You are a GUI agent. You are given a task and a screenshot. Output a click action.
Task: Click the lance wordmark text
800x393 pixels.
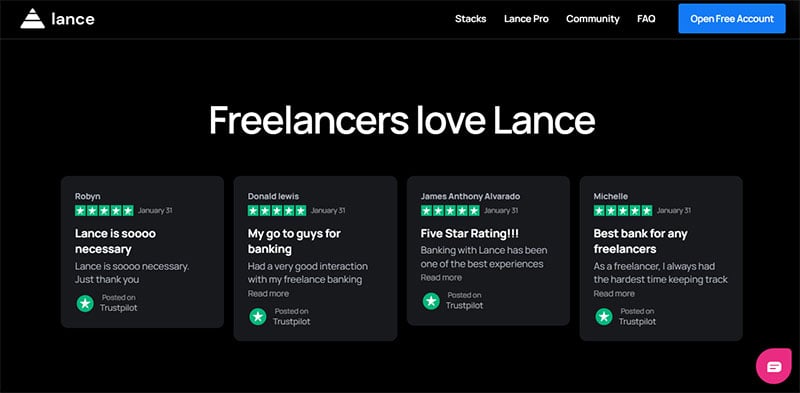73,19
